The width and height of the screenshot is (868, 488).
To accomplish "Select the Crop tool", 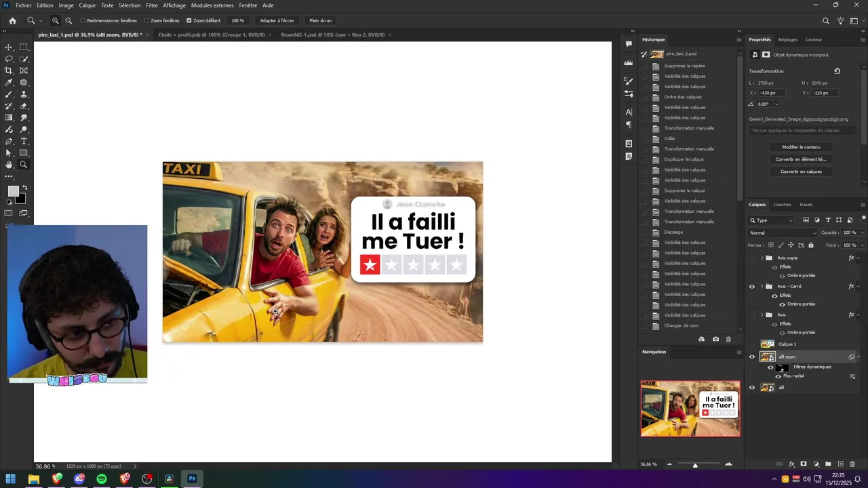I will pyautogui.click(x=9, y=70).
